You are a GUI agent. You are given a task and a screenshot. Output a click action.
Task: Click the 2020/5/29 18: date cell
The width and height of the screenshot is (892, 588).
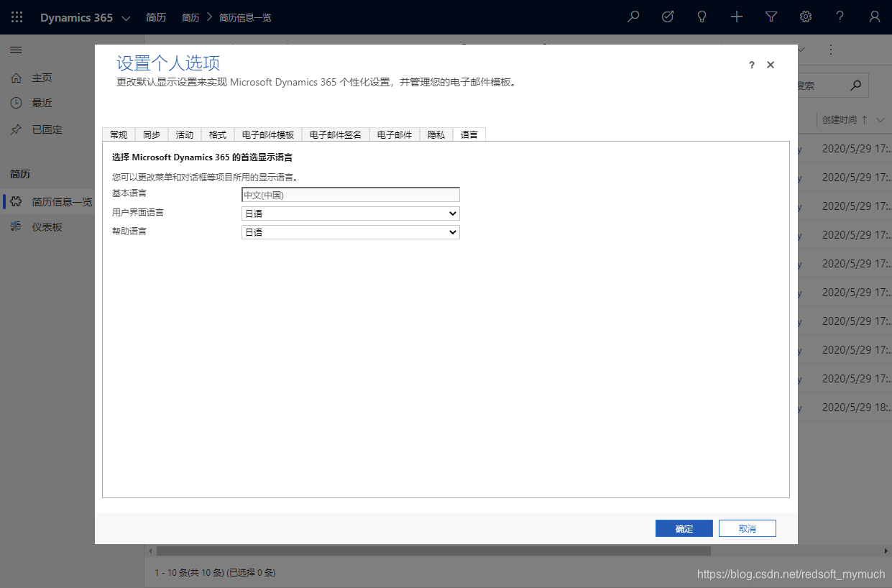pos(857,408)
